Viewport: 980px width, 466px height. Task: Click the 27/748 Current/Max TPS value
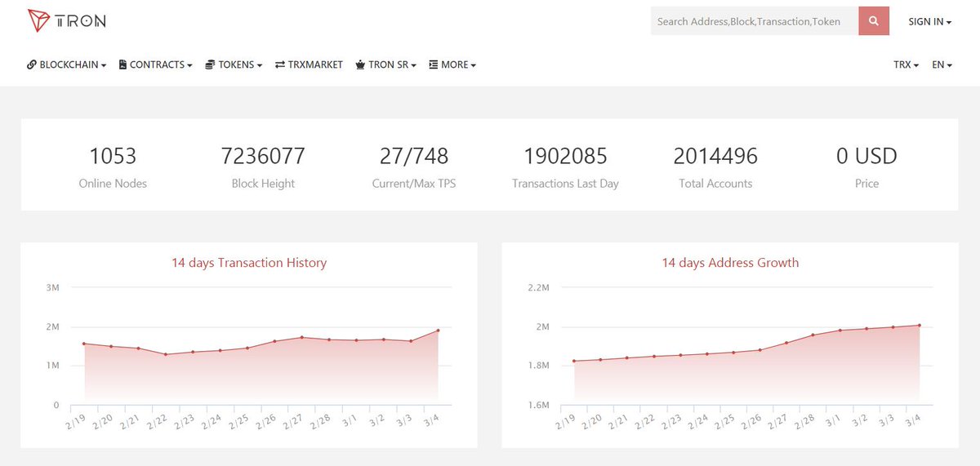pos(414,155)
